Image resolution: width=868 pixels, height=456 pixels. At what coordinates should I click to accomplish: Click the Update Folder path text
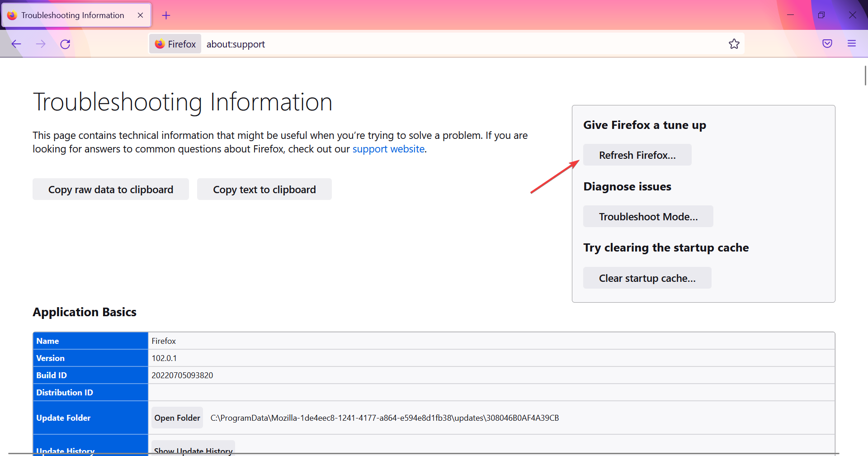[385, 418]
